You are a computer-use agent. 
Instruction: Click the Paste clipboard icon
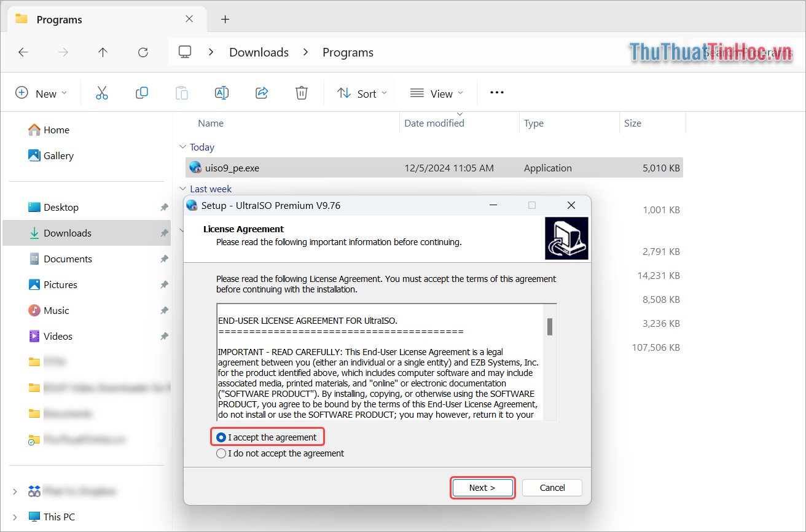[182, 93]
